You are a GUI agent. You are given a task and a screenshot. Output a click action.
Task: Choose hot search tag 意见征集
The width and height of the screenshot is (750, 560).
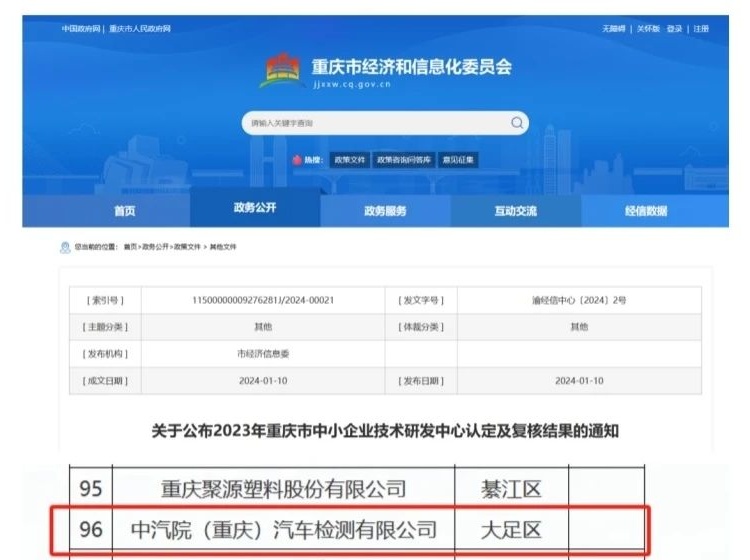[x=458, y=160]
